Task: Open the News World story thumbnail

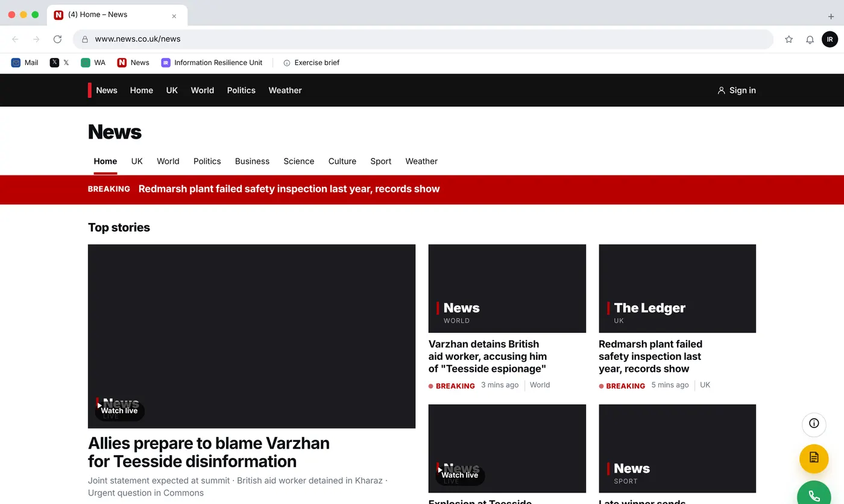Action: (x=507, y=289)
